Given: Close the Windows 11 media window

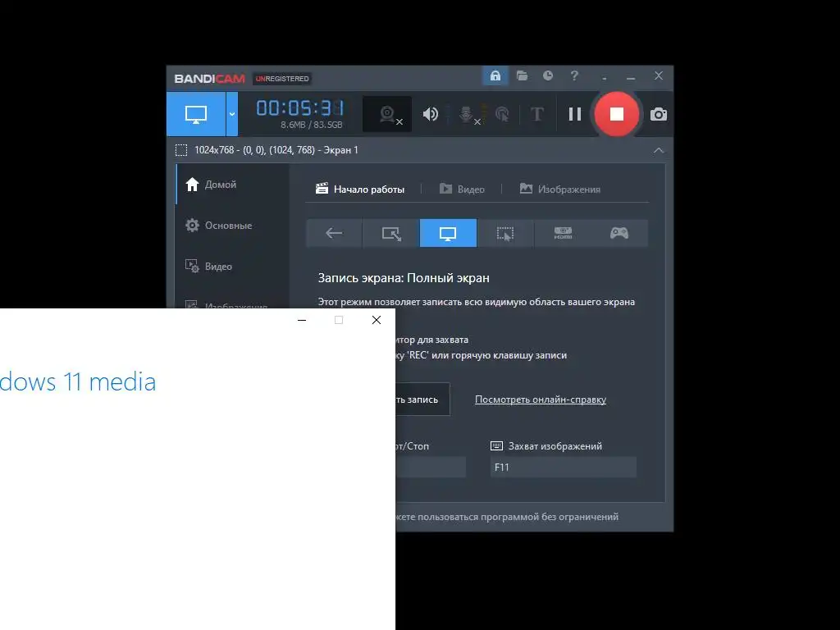Looking at the screenshot, I should [x=376, y=321].
